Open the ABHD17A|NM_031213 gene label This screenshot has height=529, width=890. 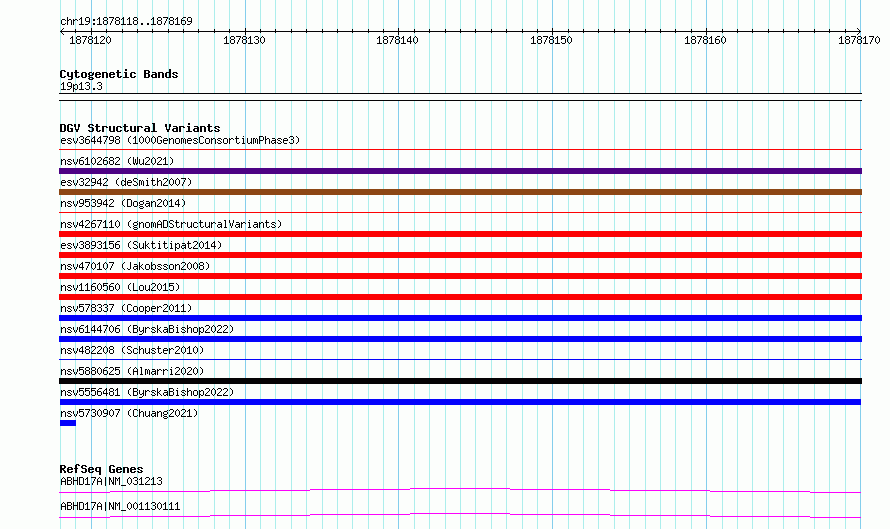pyautogui.click(x=111, y=481)
